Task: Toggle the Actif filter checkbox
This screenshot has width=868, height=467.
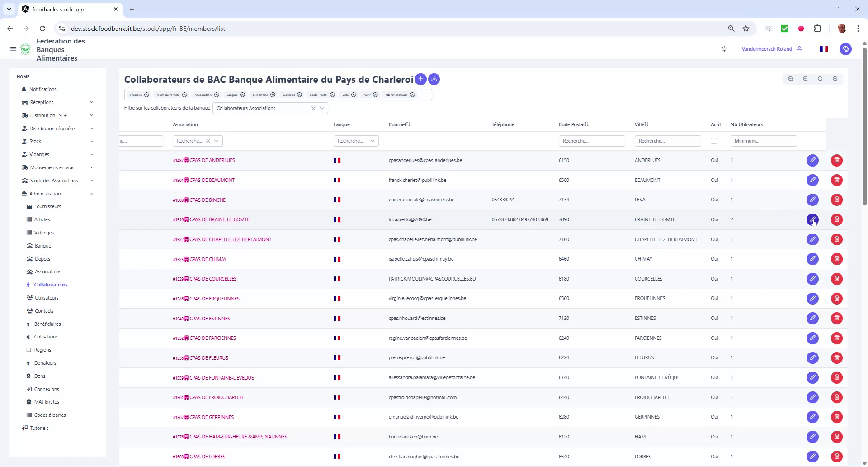Action: [714, 141]
